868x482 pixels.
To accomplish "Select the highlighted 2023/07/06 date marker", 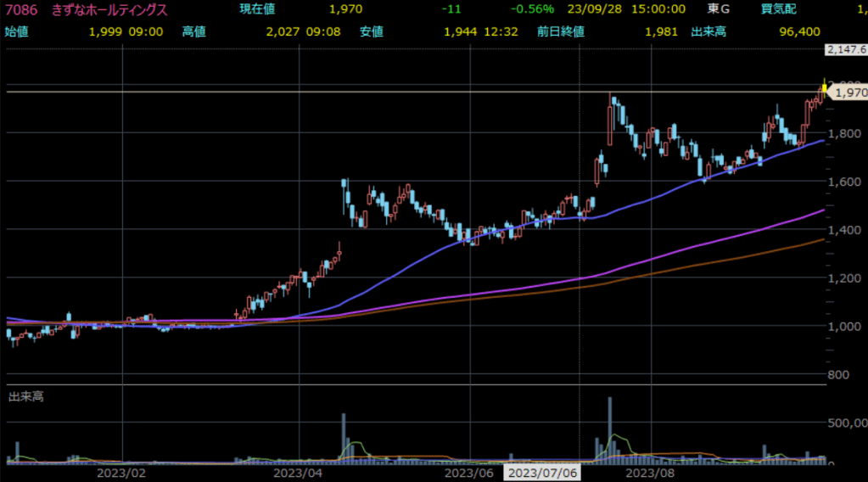I will pos(543,471).
